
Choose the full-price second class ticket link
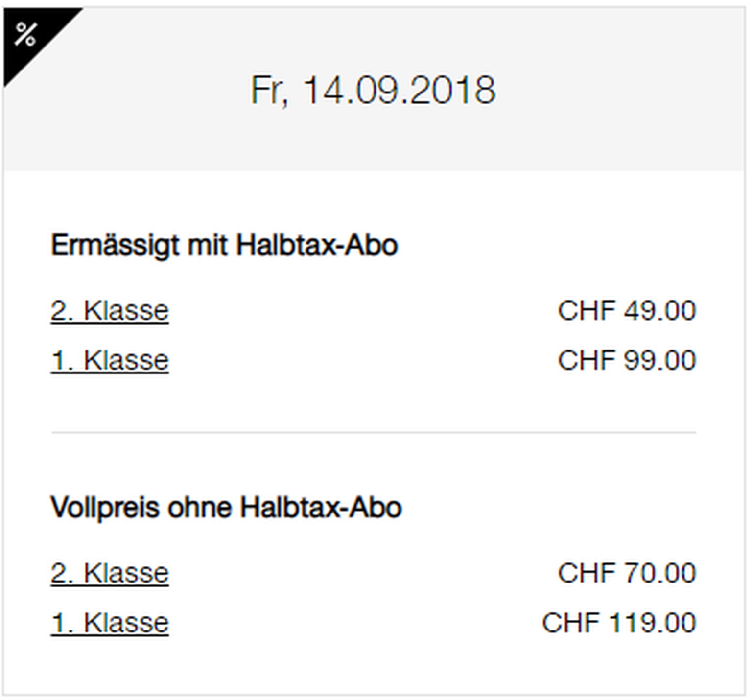110,573
